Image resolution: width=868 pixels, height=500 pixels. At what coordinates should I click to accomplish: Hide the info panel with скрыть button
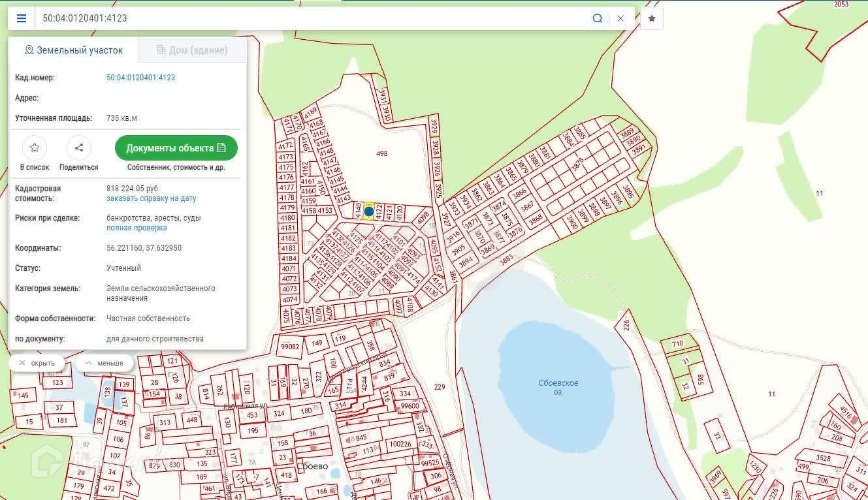(x=37, y=363)
